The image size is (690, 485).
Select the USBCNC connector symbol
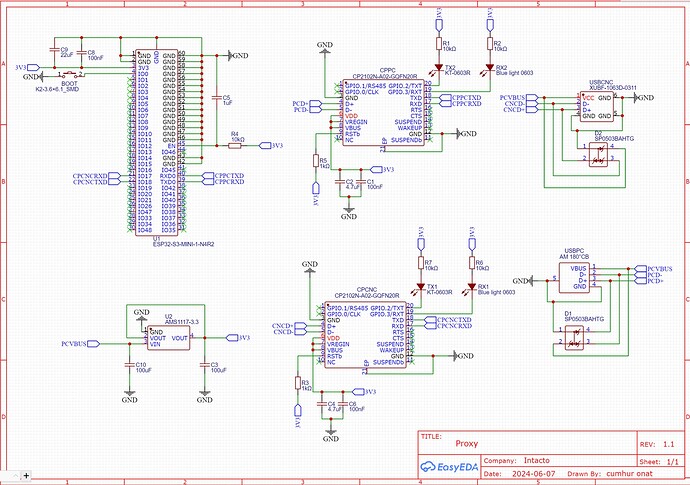click(x=596, y=107)
